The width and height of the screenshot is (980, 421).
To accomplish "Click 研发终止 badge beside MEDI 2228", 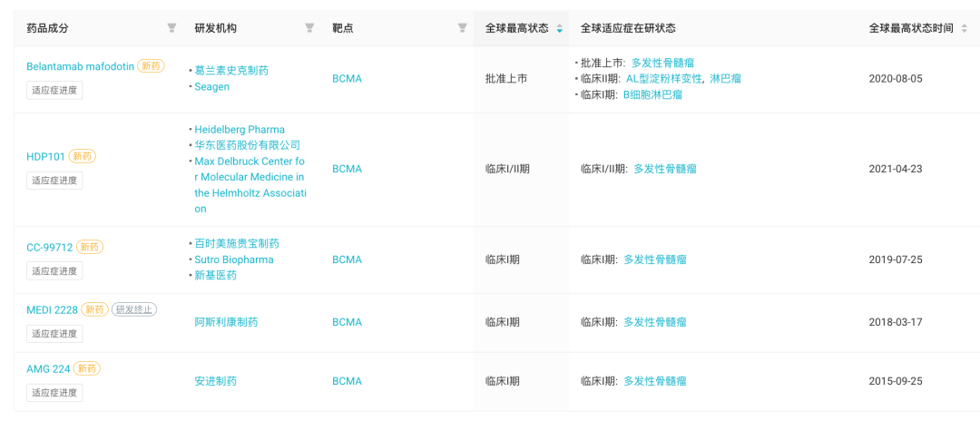I will point(133,309).
